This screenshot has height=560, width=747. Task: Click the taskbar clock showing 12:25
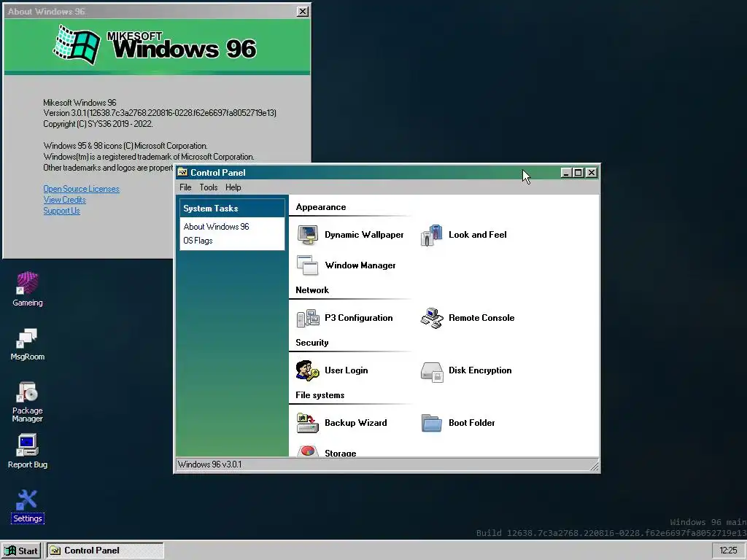click(x=728, y=551)
